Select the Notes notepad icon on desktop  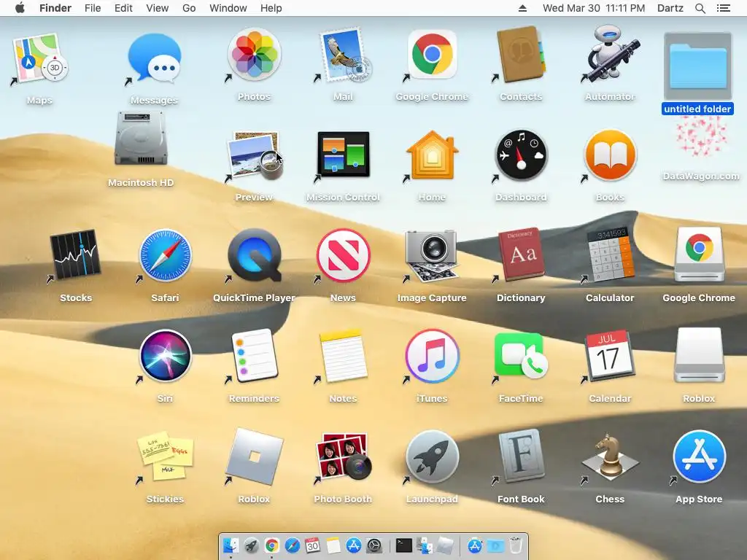[x=343, y=356]
